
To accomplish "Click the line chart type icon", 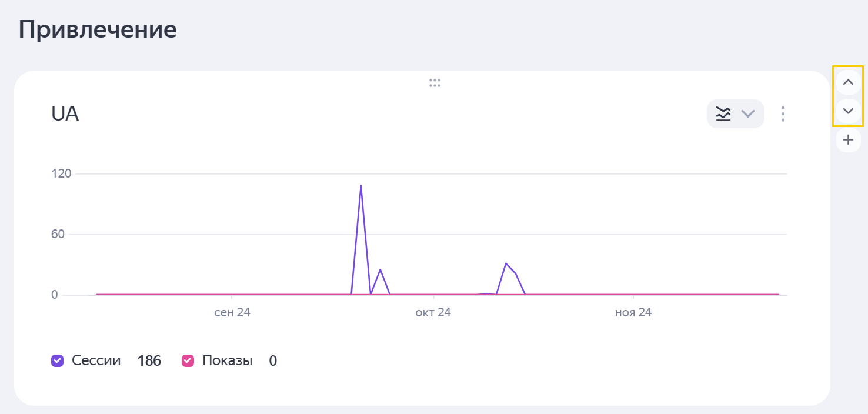I will pyautogui.click(x=723, y=113).
